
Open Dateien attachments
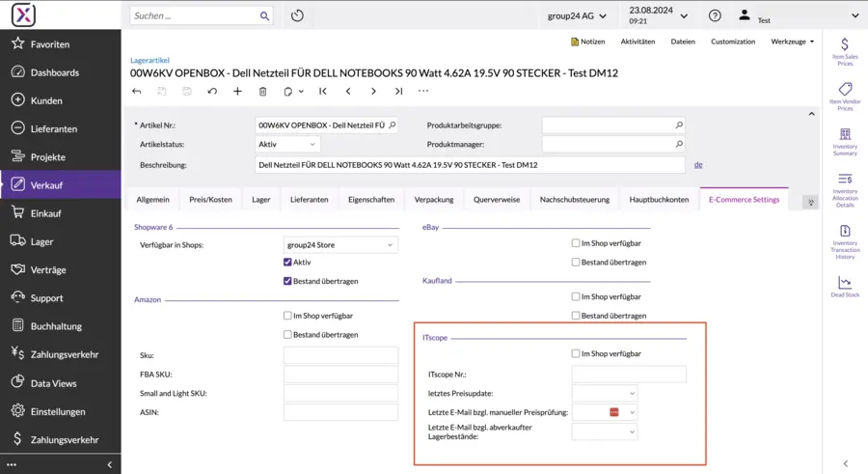[683, 42]
